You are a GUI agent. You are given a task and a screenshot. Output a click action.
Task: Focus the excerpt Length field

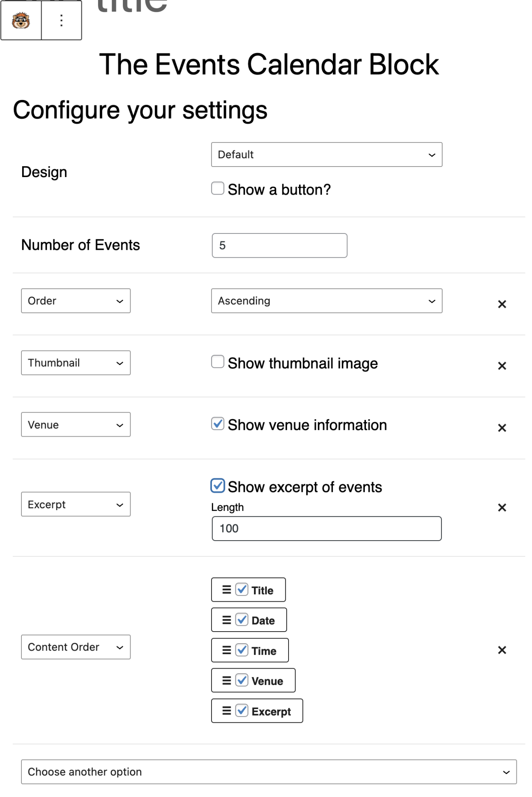[x=326, y=528]
